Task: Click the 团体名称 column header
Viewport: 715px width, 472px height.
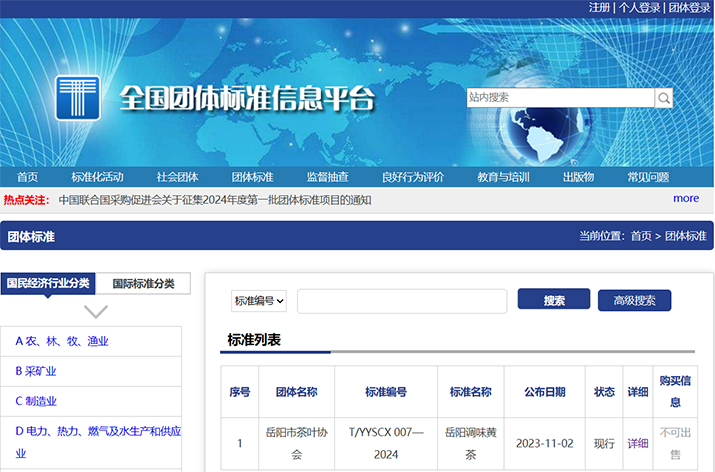Action: pos(296,392)
